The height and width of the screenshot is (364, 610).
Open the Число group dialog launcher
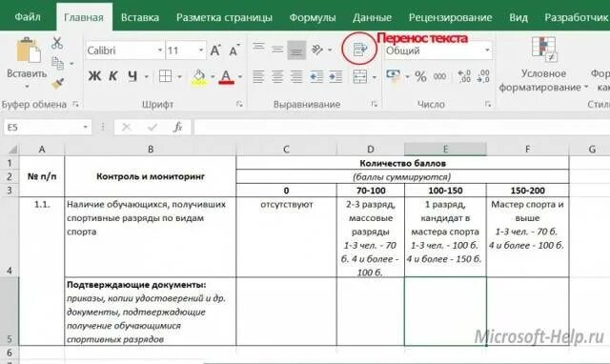488,104
